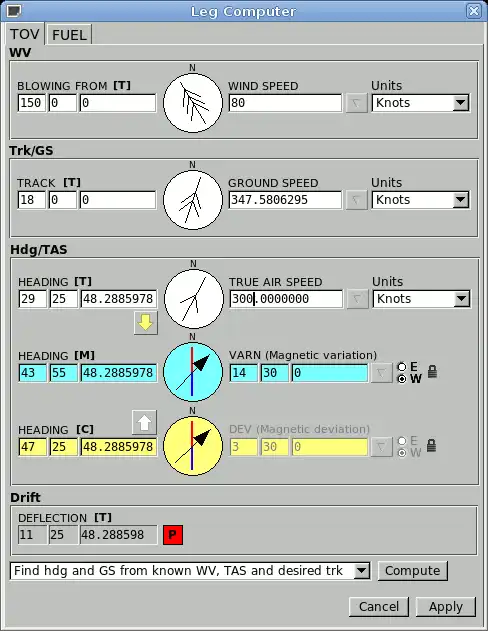Select the E radio button for DEV
488x631 pixels.
[402, 441]
